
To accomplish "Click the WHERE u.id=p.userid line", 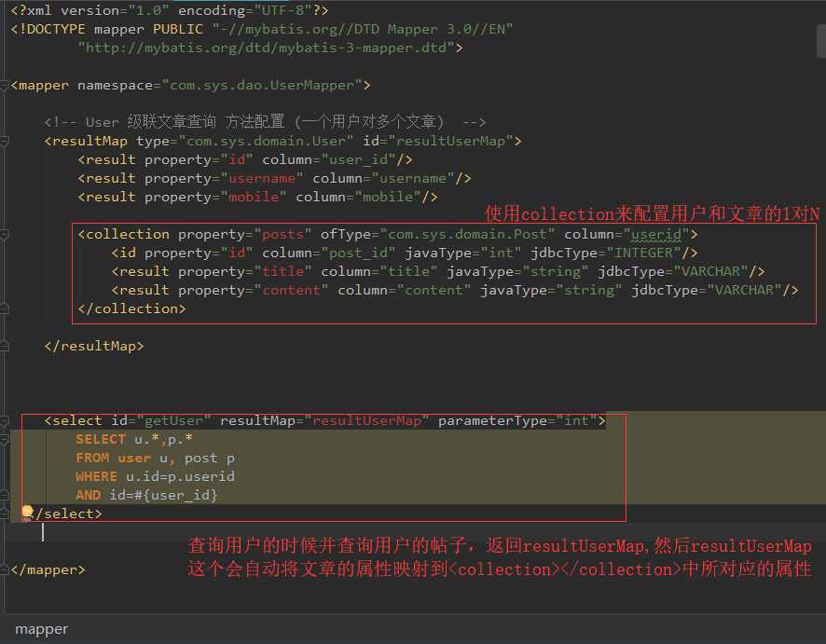I will point(155,477).
